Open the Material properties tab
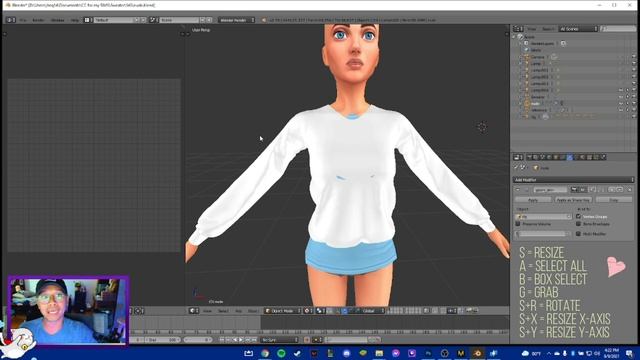This screenshot has width=640, height=360. click(x=582, y=157)
